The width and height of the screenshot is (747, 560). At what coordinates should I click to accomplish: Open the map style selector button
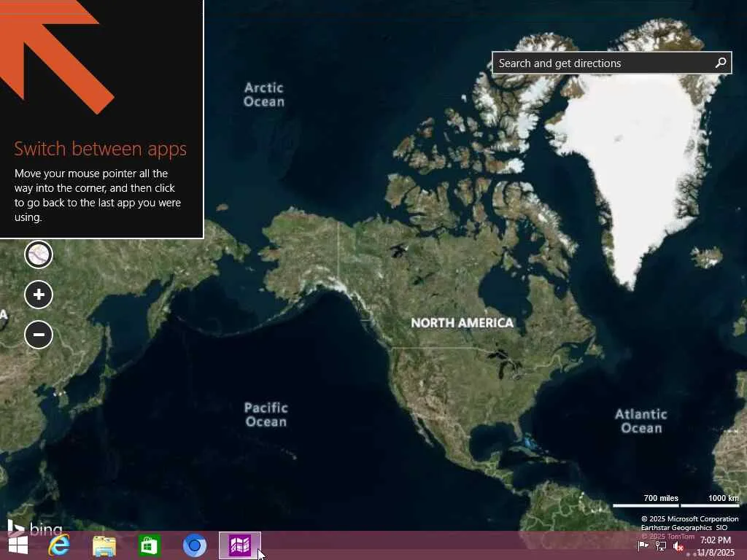pyautogui.click(x=39, y=254)
